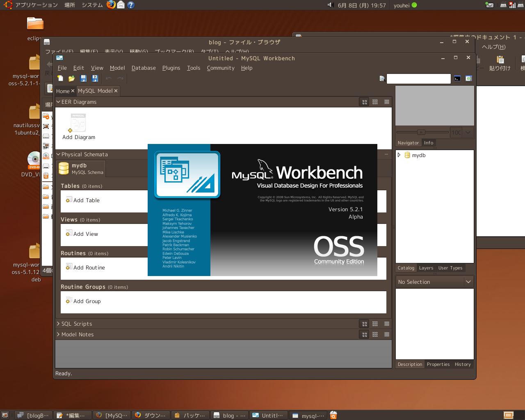Expand the SQL Scripts section
This screenshot has height=420, width=525.
(x=58, y=324)
